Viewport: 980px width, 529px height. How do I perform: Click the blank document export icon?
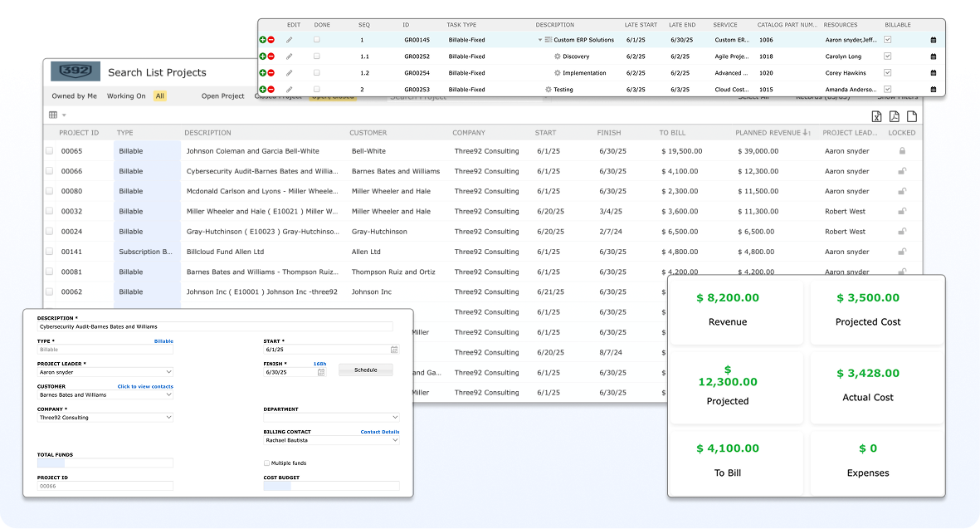[x=912, y=116]
